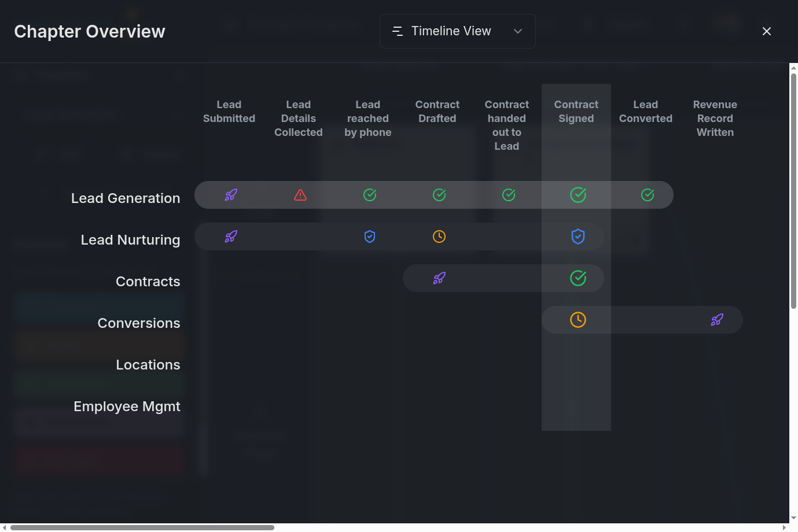The width and height of the screenshot is (798, 532).
Task: Click rocket icon in Contracts row
Action: (439, 278)
